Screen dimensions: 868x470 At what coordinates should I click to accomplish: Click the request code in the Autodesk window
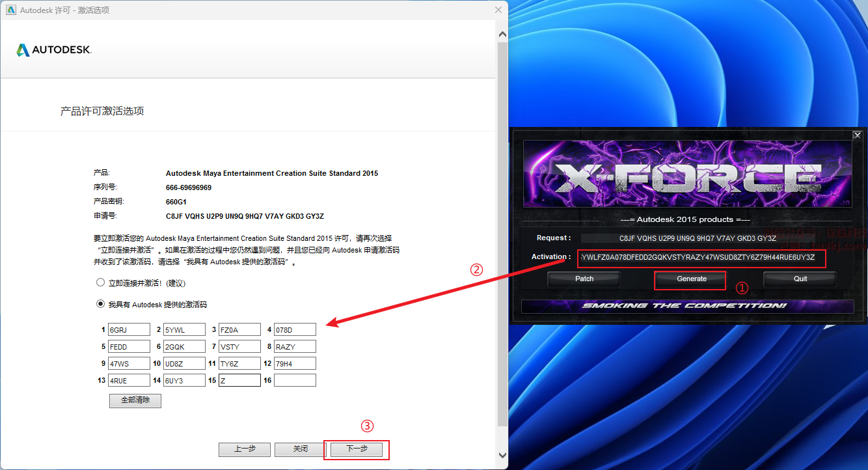[245, 216]
